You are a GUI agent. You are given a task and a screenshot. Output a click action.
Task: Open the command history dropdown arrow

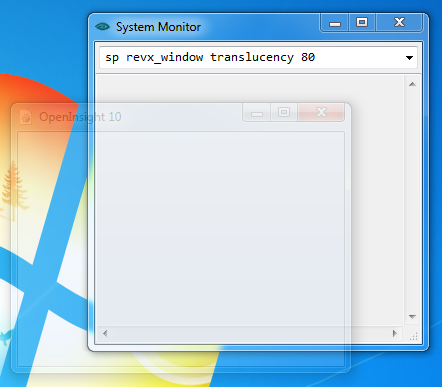click(409, 58)
